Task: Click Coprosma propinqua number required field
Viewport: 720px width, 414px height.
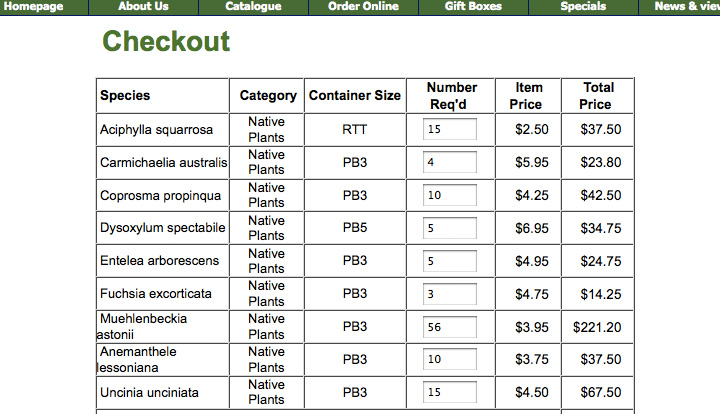Action: pos(450,195)
